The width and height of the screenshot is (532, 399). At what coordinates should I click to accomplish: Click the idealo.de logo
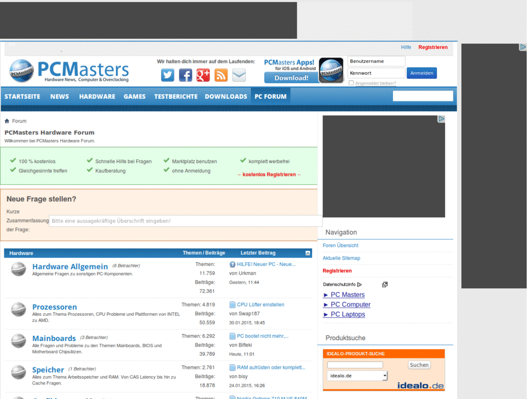click(x=420, y=385)
